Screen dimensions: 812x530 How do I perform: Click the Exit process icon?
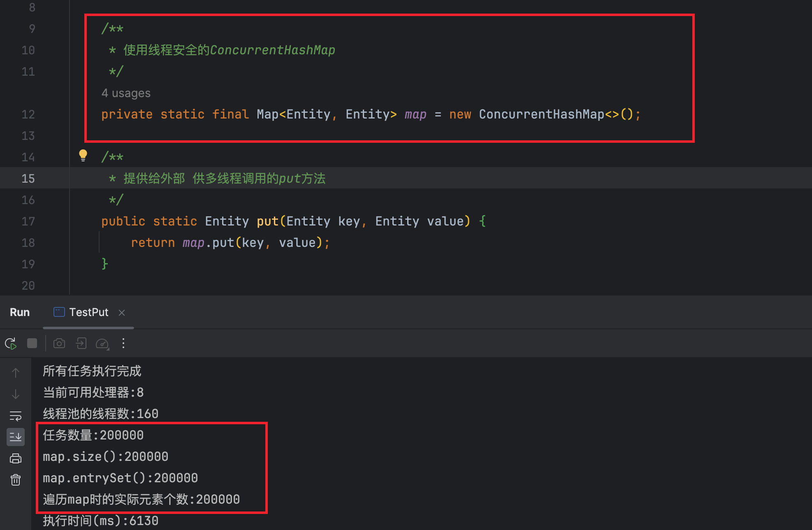click(x=81, y=344)
